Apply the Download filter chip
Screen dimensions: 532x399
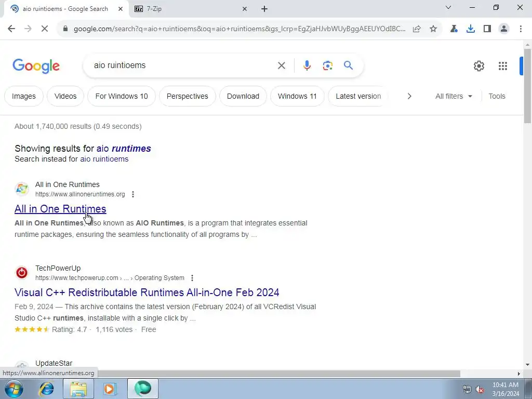point(243,96)
